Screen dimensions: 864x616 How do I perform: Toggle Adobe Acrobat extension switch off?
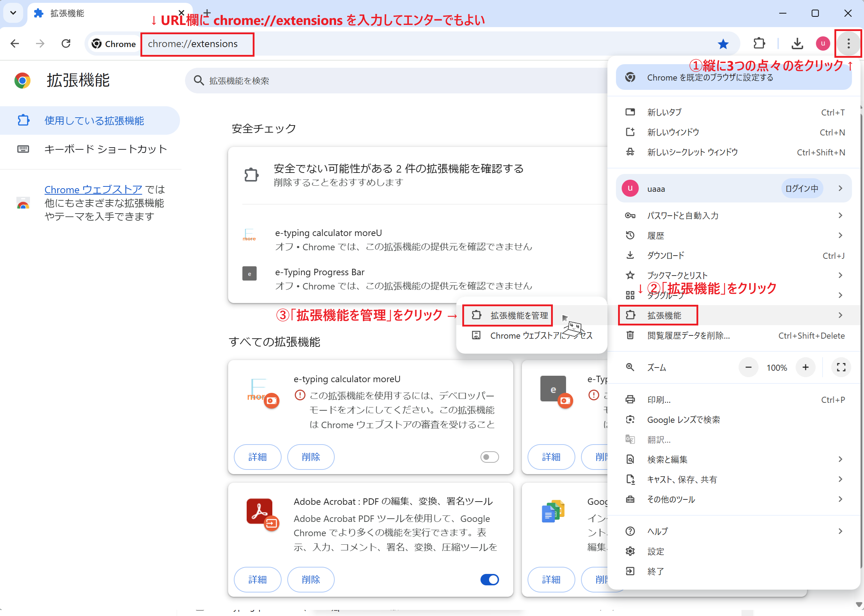(x=490, y=580)
